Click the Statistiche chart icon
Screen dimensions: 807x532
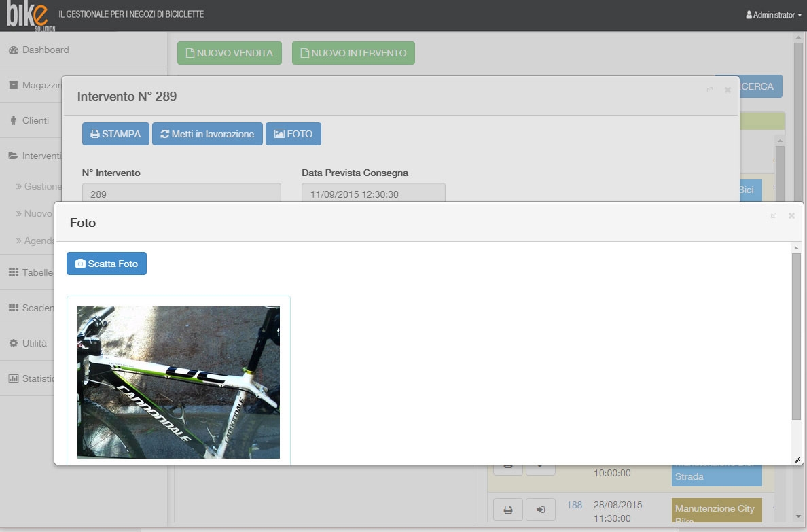(14, 378)
